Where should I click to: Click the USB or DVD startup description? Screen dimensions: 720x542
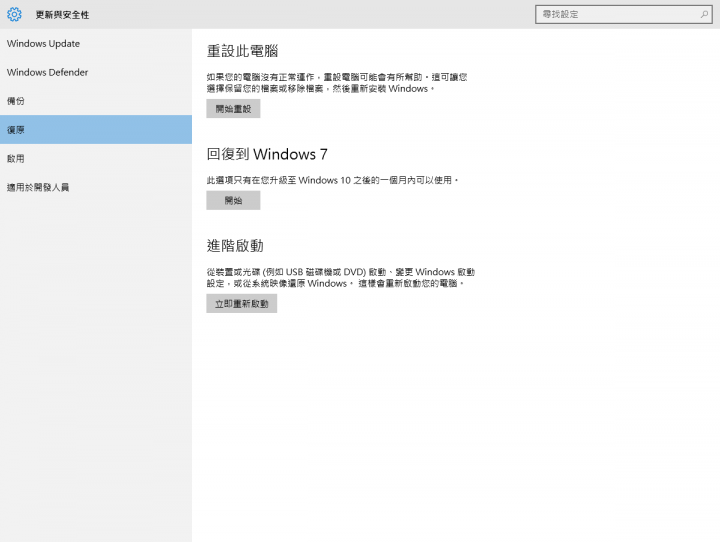[341, 277]
